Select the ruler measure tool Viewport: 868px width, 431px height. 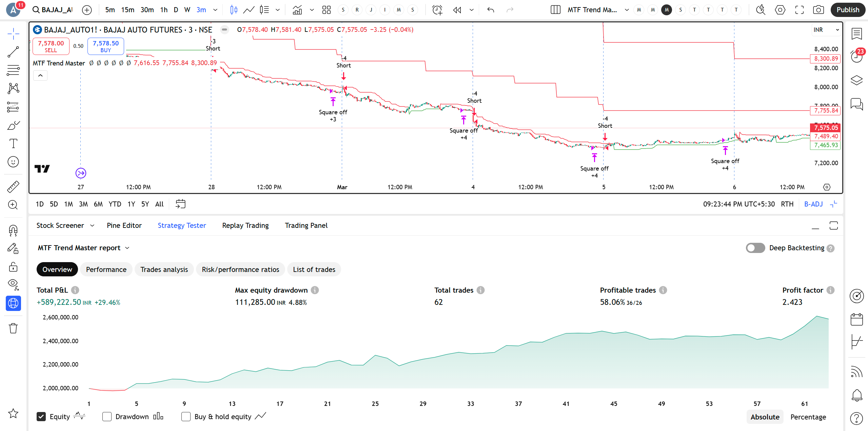[x=13, y=187]
